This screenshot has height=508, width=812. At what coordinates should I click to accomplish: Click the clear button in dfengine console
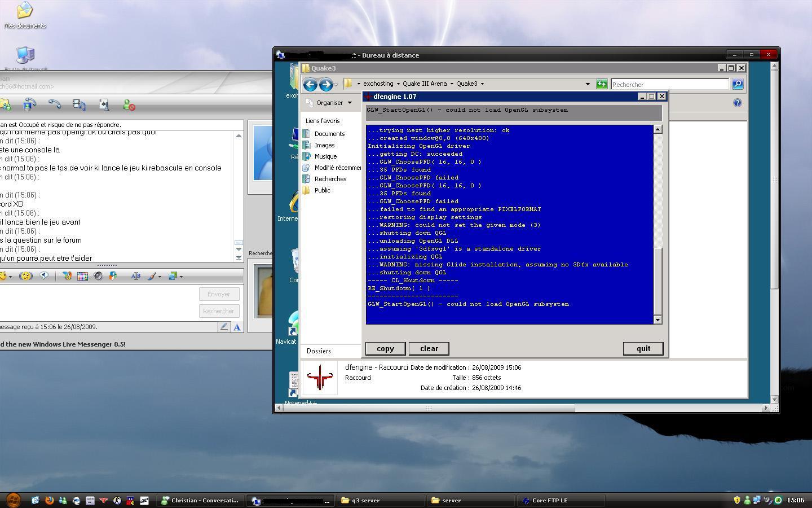tap(429, 348)
